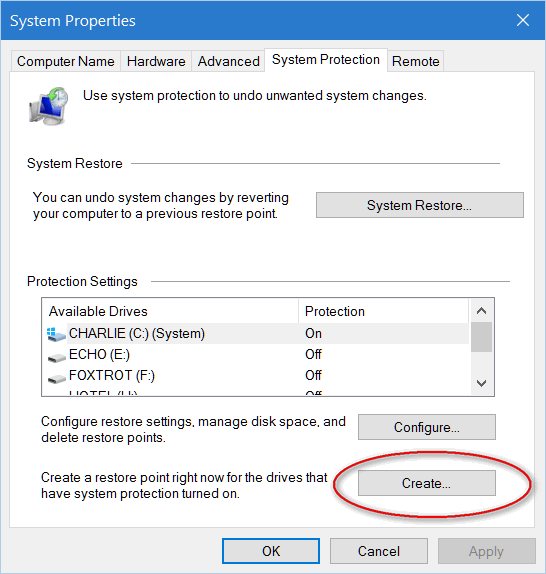This screenshot has width=546, height=574.
Task: Click the drives list up arrow
Action: tap(481, 311)
